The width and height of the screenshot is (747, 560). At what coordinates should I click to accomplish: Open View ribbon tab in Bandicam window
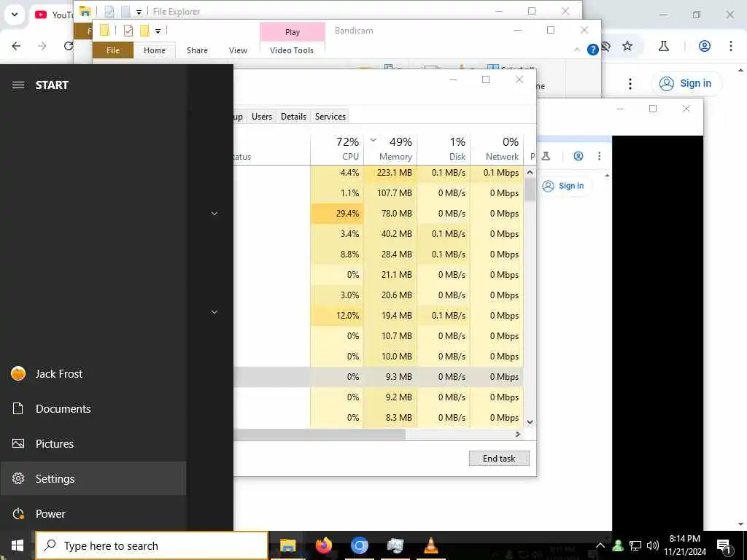pos(238,50)
